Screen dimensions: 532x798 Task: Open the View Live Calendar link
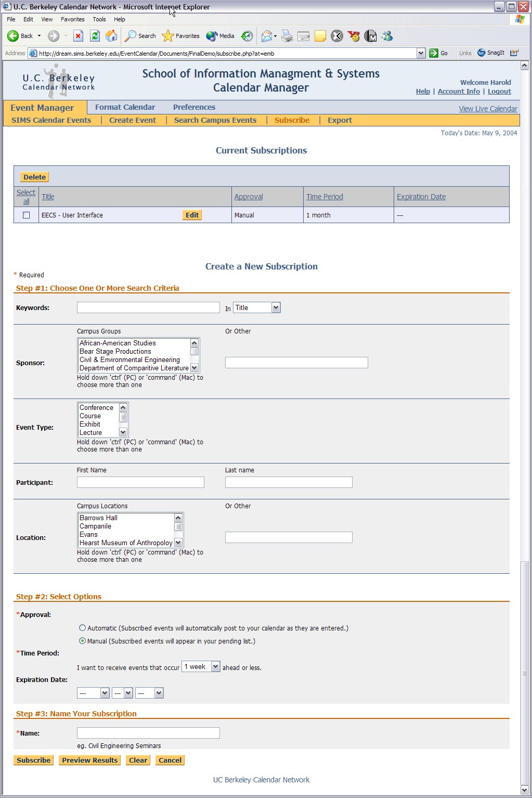point(488,109)
